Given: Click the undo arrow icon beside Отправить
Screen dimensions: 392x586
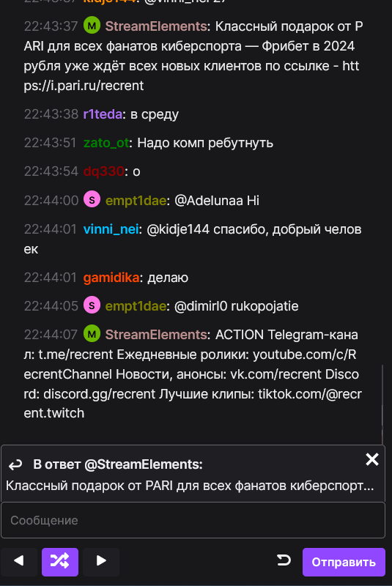Looking at the screenshot, I should point(284,560).
